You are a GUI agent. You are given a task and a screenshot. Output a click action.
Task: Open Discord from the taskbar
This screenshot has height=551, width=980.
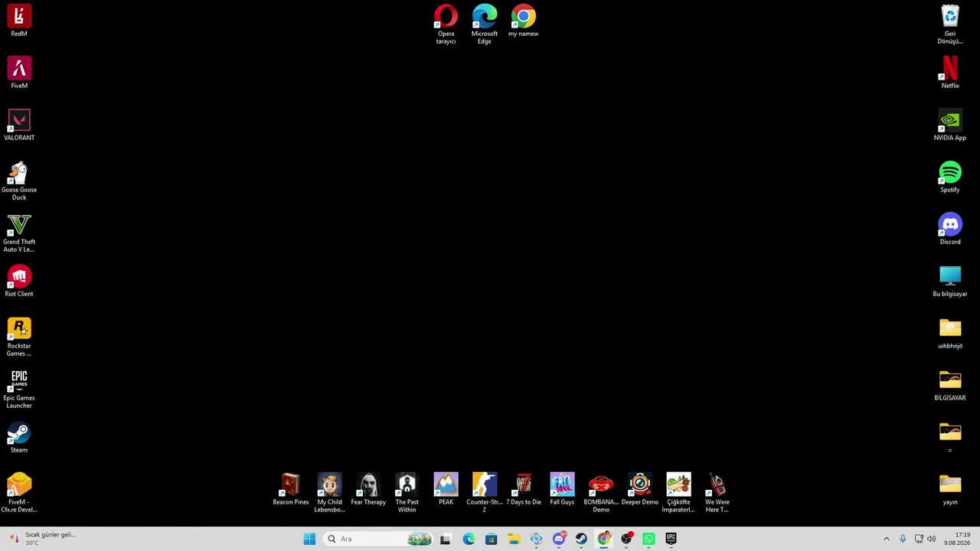tap(559, 539)
